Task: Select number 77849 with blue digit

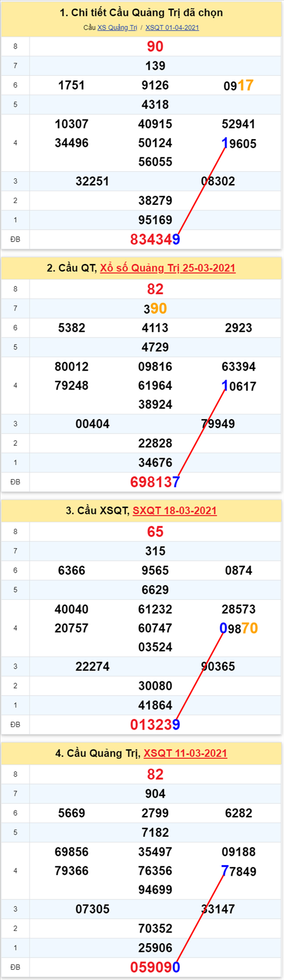Action: coord(238,872)
